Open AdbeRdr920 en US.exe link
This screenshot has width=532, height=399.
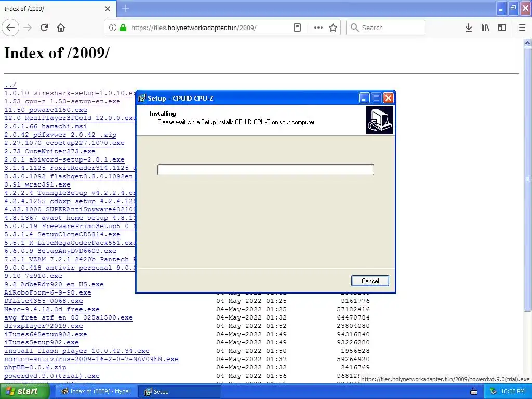pyautogui.click(x=54, y=284)
